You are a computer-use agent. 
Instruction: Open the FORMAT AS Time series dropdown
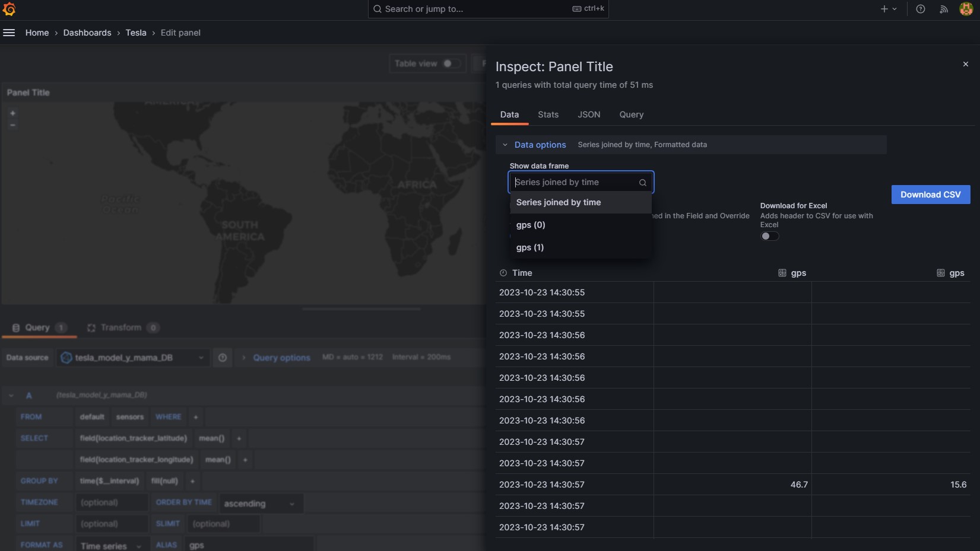(111, 545)
